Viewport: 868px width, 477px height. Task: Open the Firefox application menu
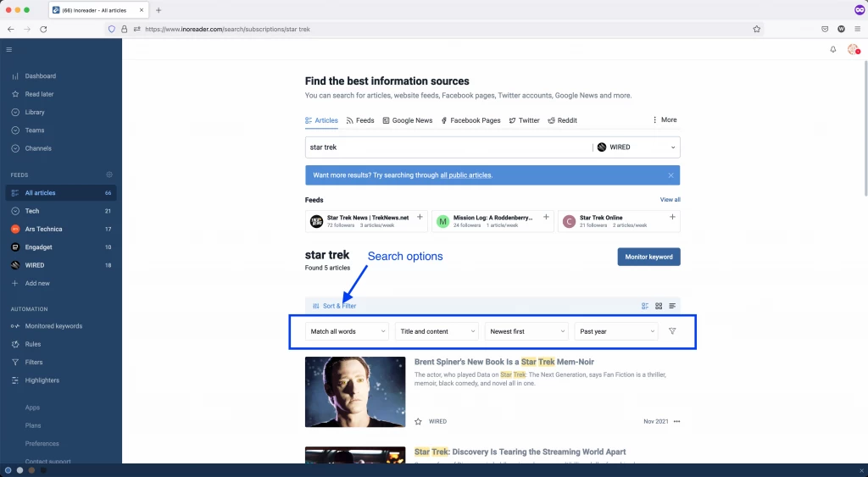(857, 30)
